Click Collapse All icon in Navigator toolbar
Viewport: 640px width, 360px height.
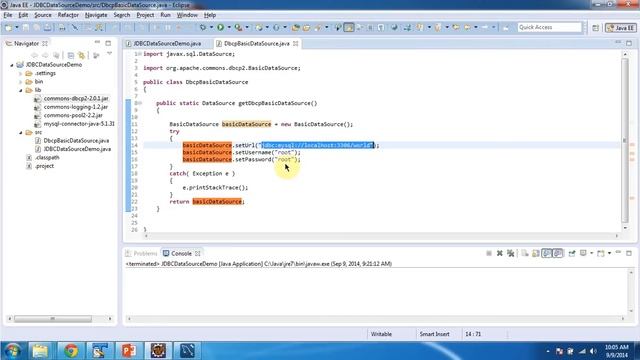tap(71, 55)
